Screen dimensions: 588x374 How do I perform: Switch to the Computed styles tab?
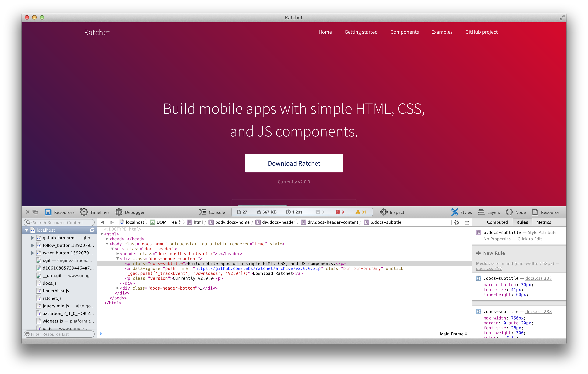(497, 222)
